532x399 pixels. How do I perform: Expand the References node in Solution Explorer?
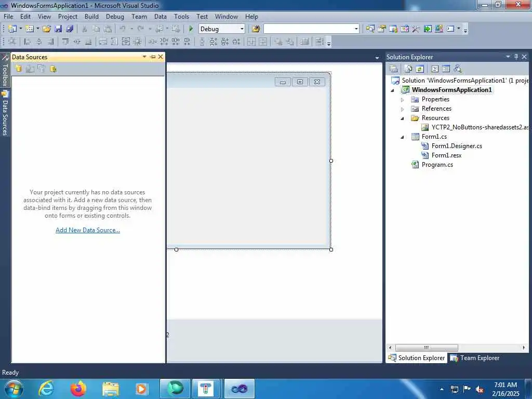point(403,109)
